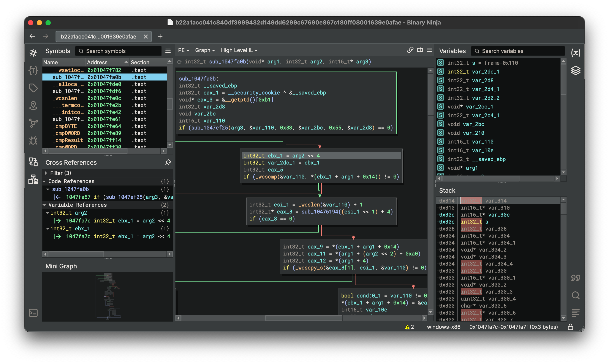Open the Graph view dropdown
Image resolution: width=609 pixels, height=364 pixels.
[x=205, y=50]
